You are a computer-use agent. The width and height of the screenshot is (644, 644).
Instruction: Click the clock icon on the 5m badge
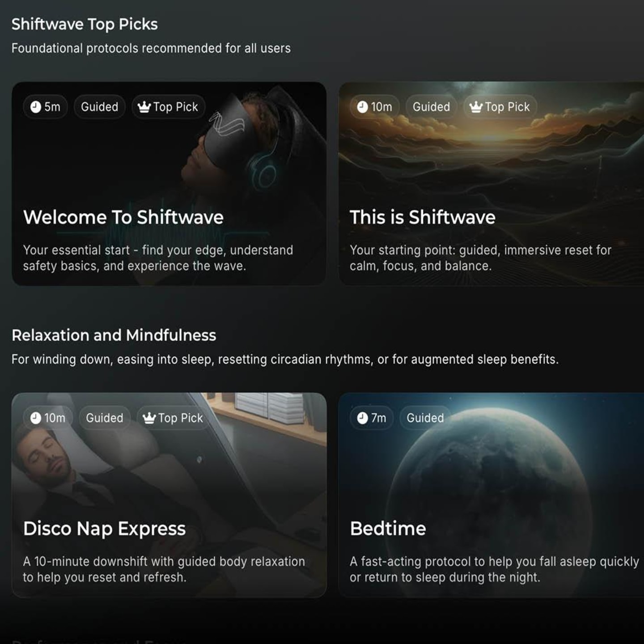(x=35, y=107)
